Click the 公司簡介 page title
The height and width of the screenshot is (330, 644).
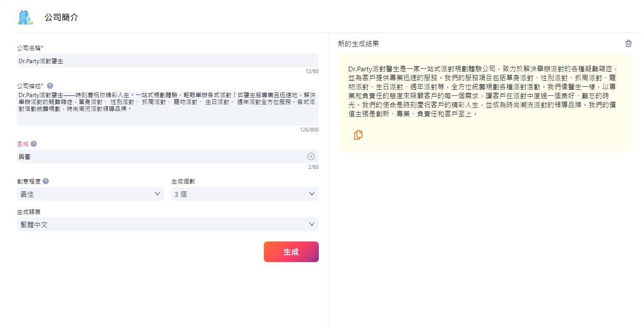click(61, 18)
